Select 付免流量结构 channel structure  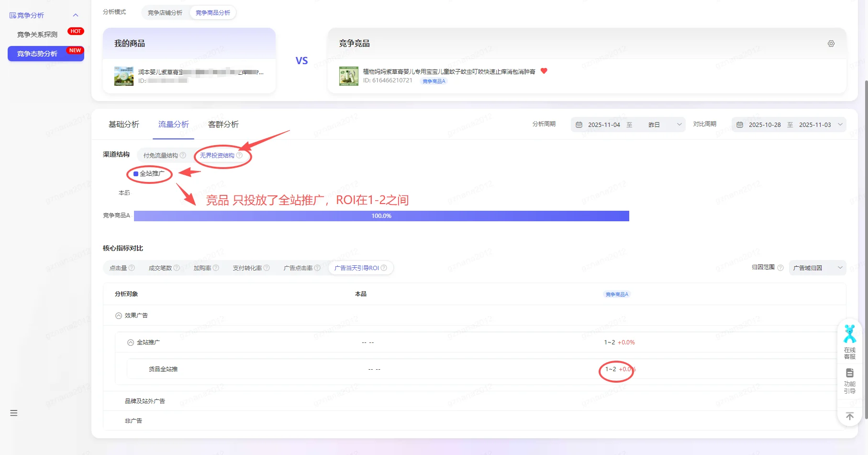pyautogui.click(x=161, y=155)
